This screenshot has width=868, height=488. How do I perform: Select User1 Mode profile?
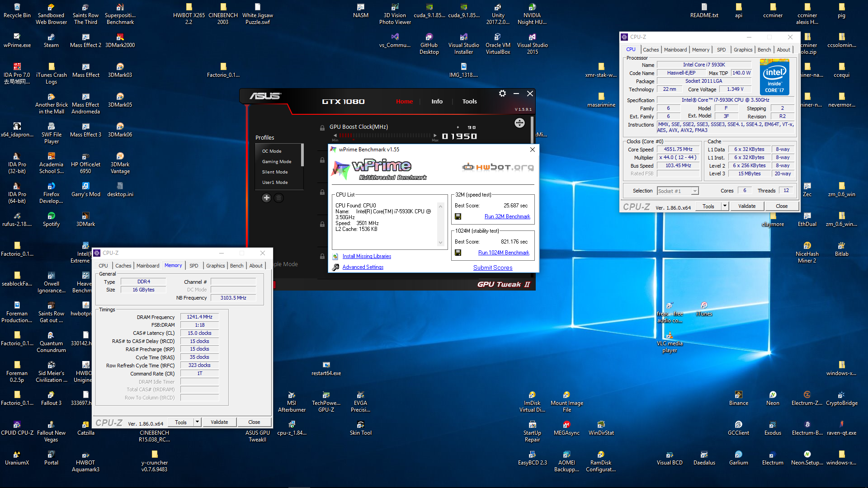(275, 182)
